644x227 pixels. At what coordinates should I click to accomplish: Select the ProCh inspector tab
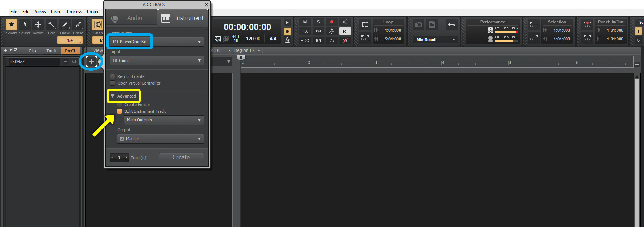71,51
